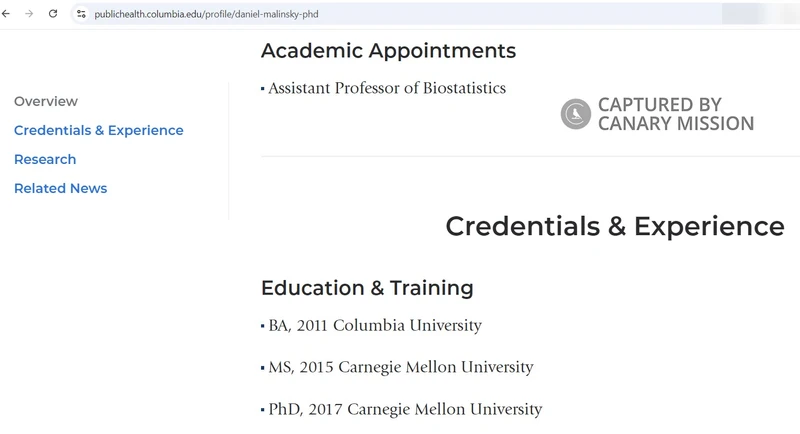Screen dimensions: 800x434
Task: Click the Captured by Canary Mission watermark text
Action: [x=675, y=114]
